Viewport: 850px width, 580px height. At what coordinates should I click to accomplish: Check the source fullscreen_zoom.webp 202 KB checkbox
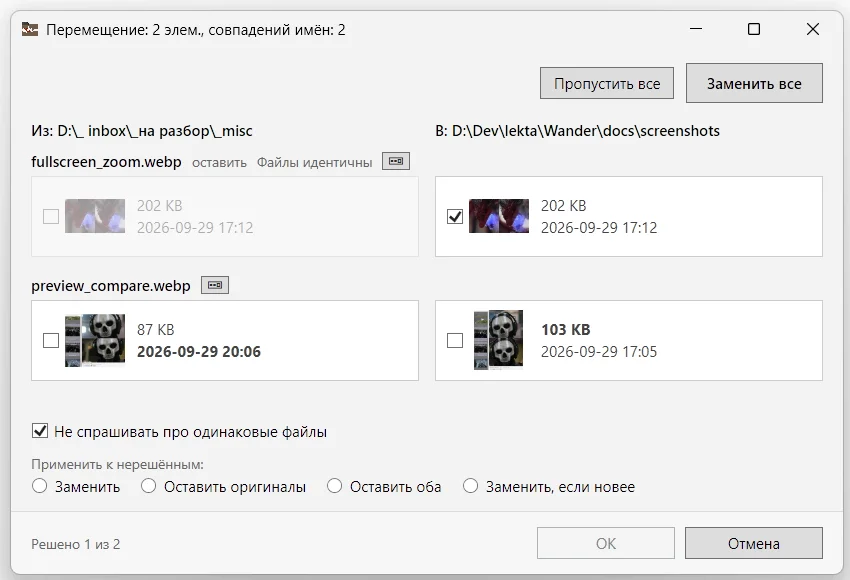pyautogui.click(x=51, y=216)
